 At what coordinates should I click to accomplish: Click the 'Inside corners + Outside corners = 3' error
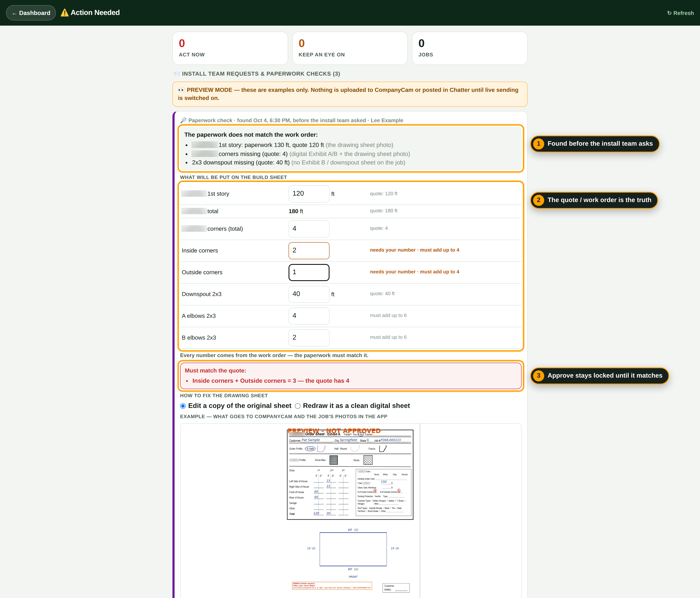tap(271, 381)
